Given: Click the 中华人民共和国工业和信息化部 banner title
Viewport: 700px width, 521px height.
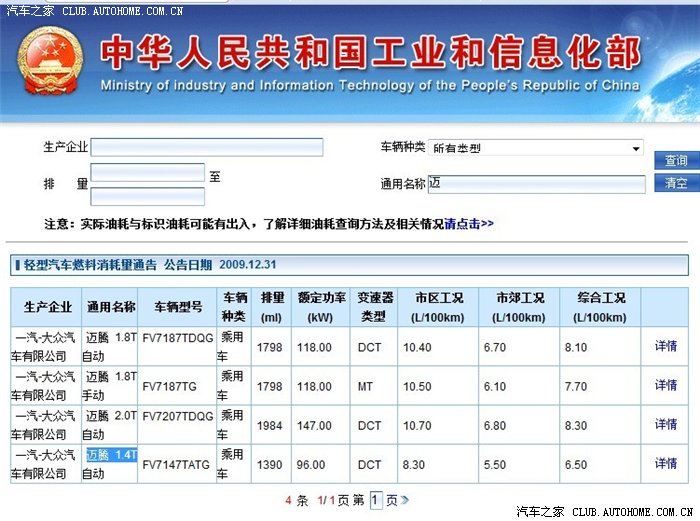Looking at the screenshot, I should pyautogui.click(x=371, y=53).
